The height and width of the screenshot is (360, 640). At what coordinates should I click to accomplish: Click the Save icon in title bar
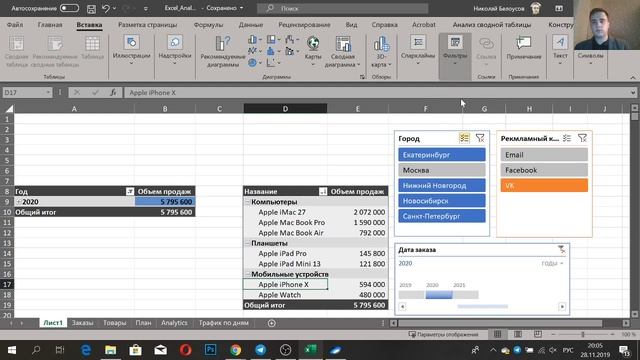[91, 8]
